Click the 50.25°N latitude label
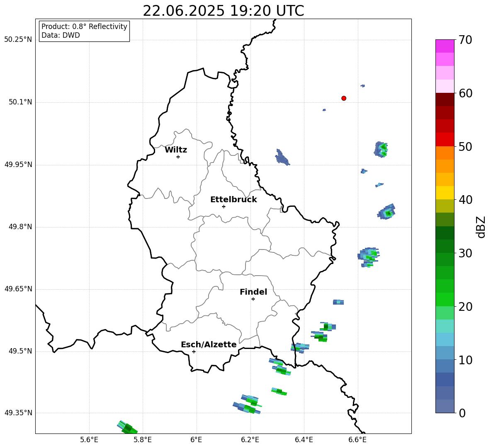The image size is (491, 448). 18,40
